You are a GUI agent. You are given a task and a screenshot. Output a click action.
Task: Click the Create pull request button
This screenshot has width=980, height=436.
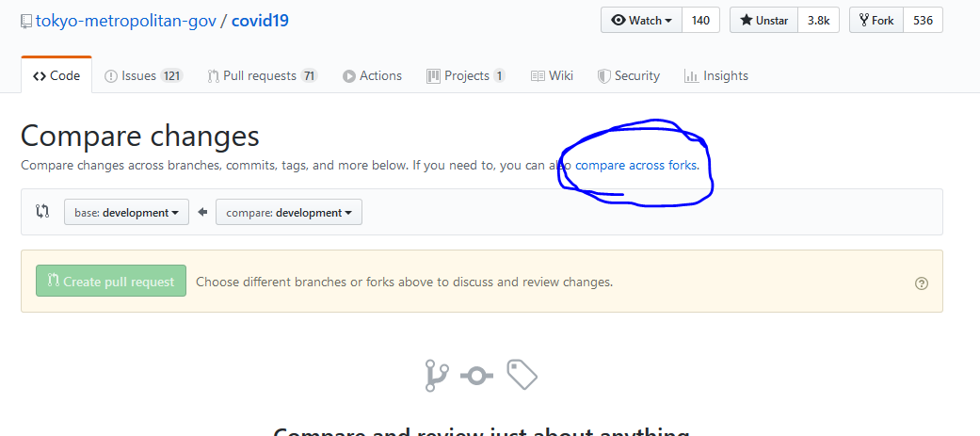[111, 281]
